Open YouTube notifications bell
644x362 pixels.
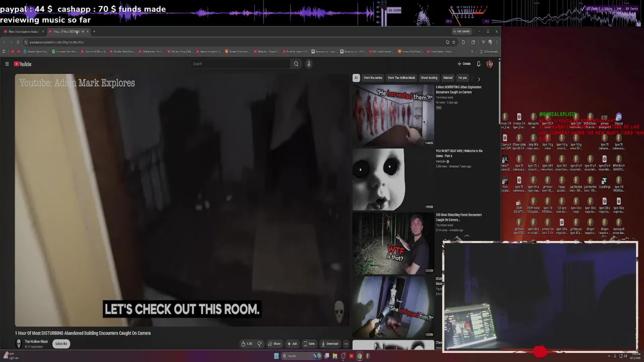[x=478, y=64]
